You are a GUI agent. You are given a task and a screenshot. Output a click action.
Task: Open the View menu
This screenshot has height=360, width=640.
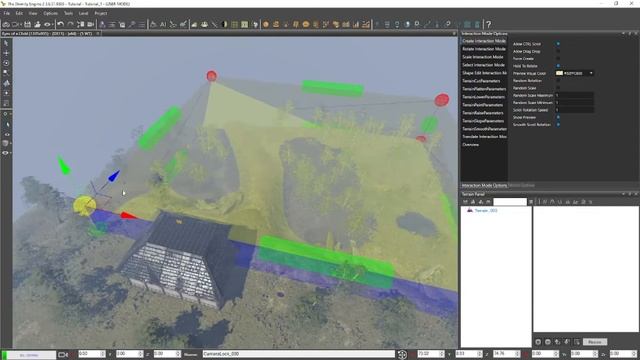coord(33,13)
